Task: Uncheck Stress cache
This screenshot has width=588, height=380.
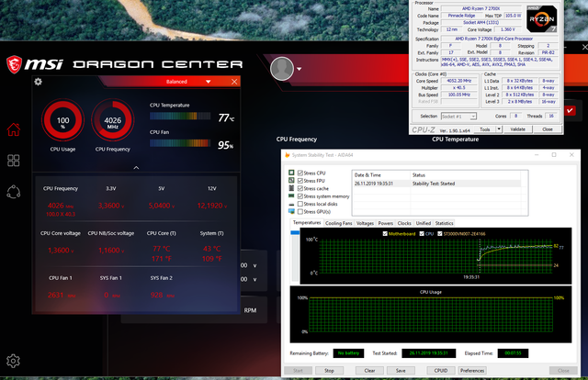Action: 300,188
